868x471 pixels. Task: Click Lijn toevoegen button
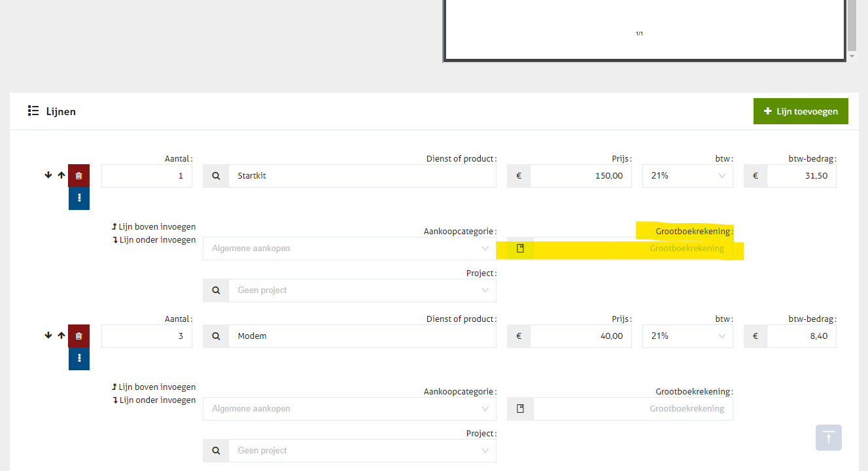coord(800,111)
